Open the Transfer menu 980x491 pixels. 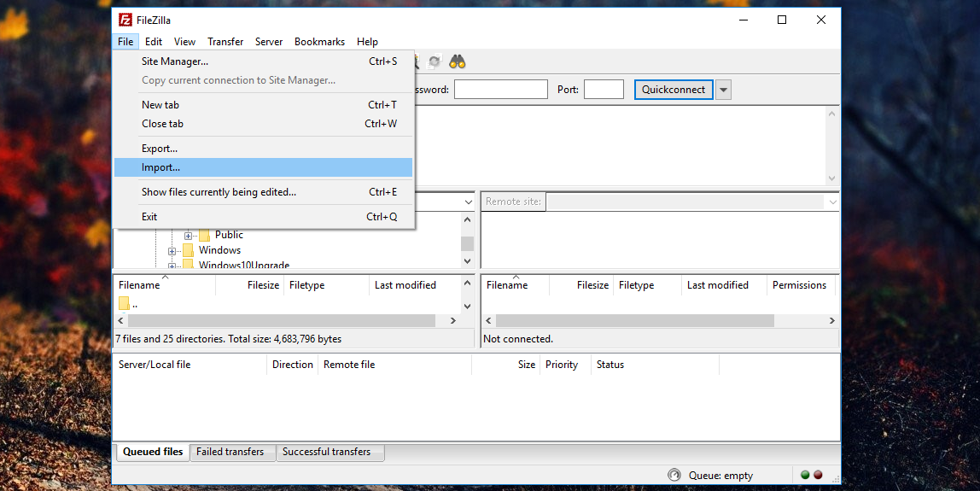tap(225, 42)
